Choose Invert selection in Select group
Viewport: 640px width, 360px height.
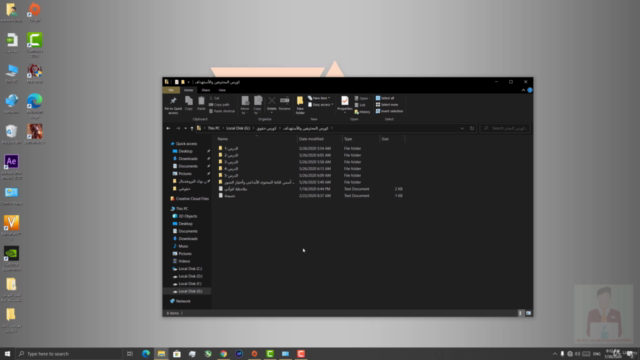389,111
